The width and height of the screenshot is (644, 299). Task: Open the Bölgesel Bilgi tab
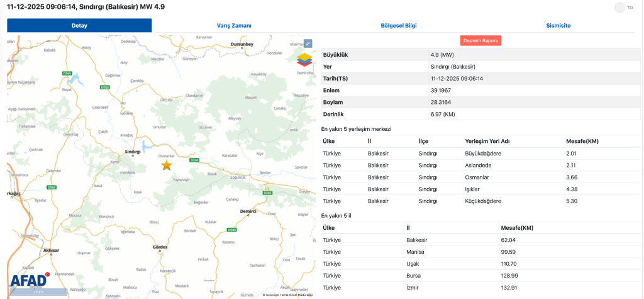coord(399,26)
